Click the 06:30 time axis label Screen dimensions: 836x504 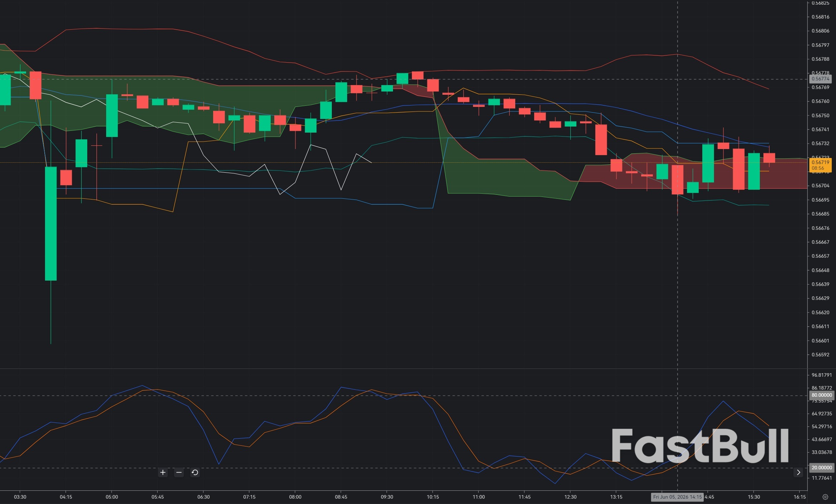(x=203, y=497)
